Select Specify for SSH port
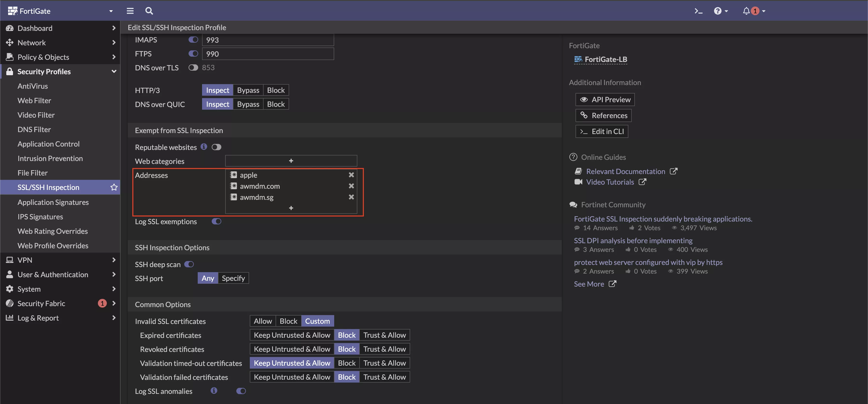868x404 pixels. pos(233,278)
